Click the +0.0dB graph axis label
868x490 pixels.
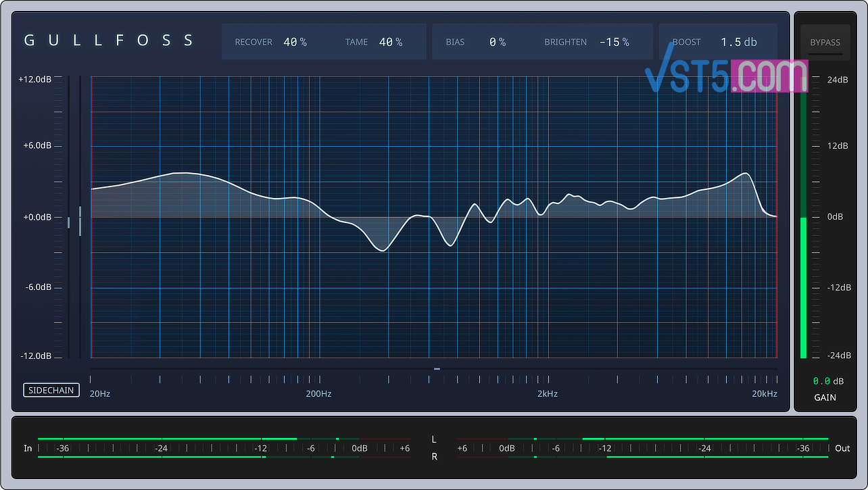pyautogui.click(x=38, y=217)
